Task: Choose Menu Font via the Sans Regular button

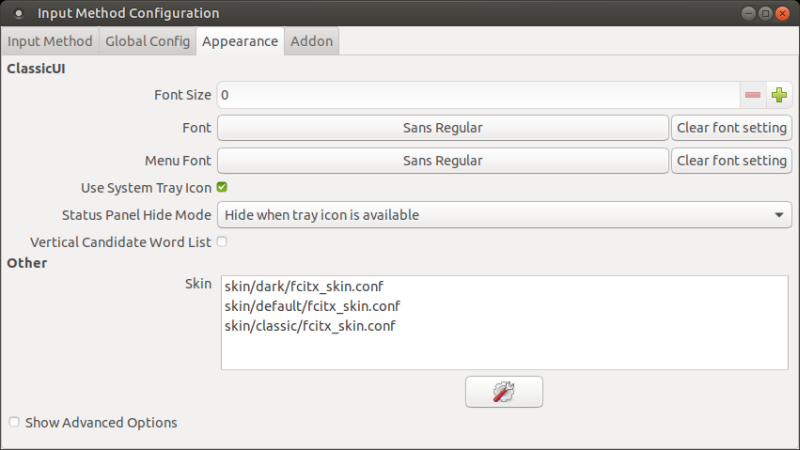Action: pos(443,161)
